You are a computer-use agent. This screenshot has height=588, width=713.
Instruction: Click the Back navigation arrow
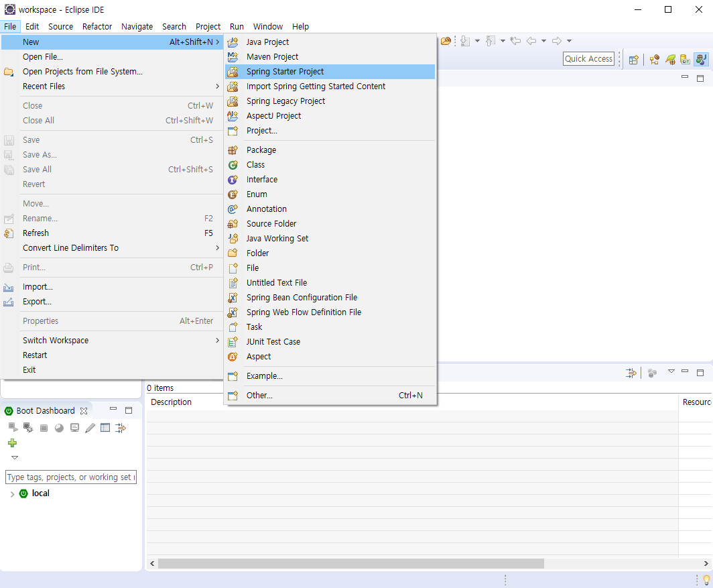click(x=531, y=41)
